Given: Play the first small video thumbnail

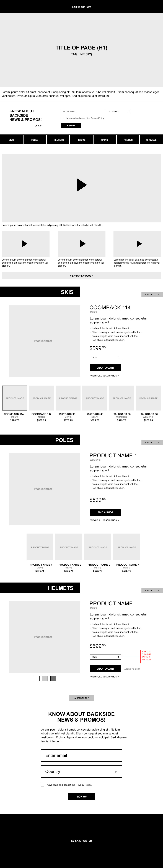Looking at the screenshot, I should (25, 244).
